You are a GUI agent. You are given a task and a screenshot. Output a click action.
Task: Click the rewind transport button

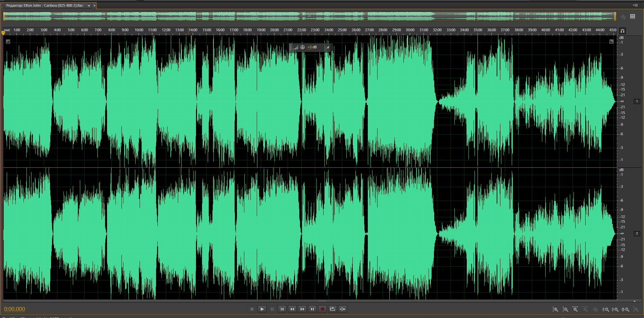pyautogui.click(x=292, y=309)
